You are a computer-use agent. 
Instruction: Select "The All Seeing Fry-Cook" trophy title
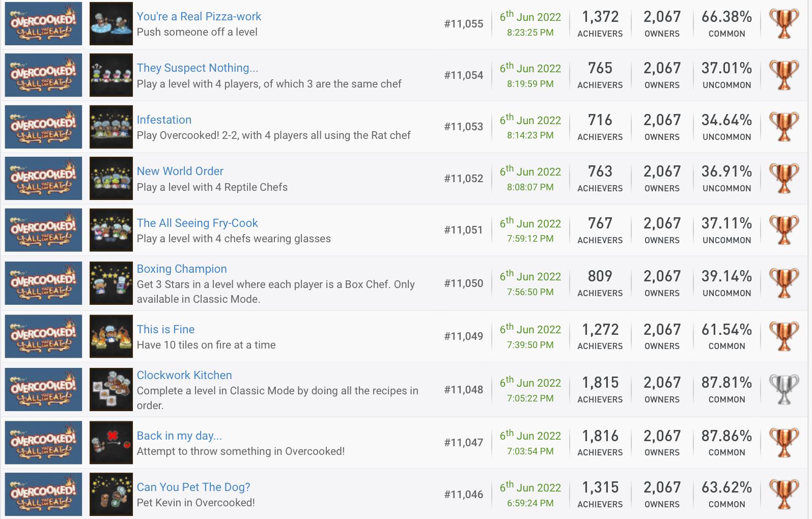(197, 223)
